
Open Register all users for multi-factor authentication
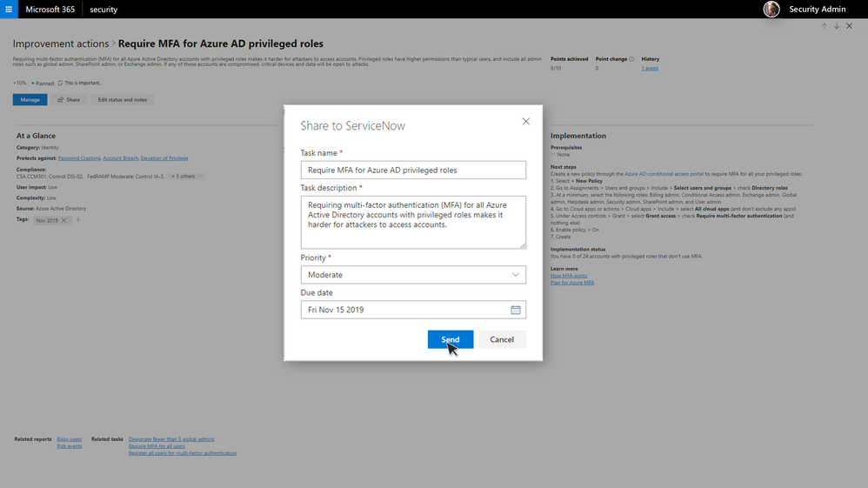click(182, 453)
